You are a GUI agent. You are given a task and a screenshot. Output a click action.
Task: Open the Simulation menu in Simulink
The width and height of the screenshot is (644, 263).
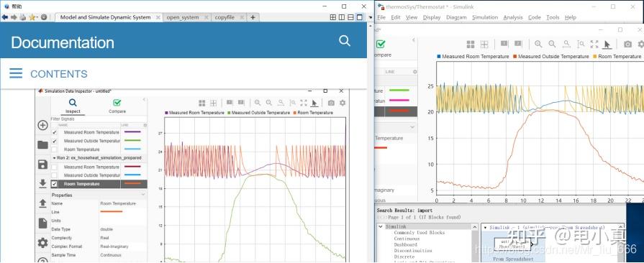(x=485, y=17)
